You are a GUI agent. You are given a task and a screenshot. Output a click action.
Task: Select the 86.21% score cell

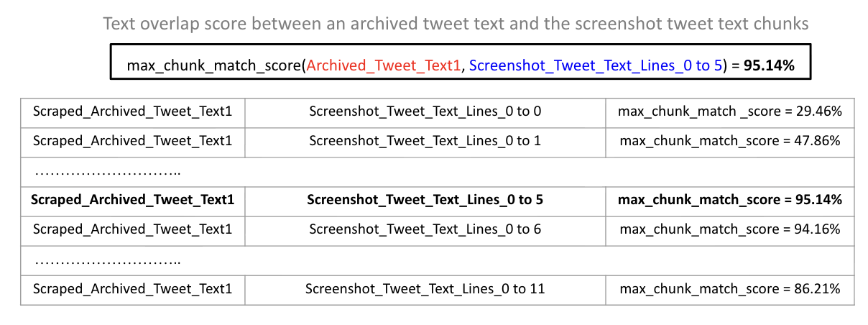pyautogui.click(x=730, y=289)
